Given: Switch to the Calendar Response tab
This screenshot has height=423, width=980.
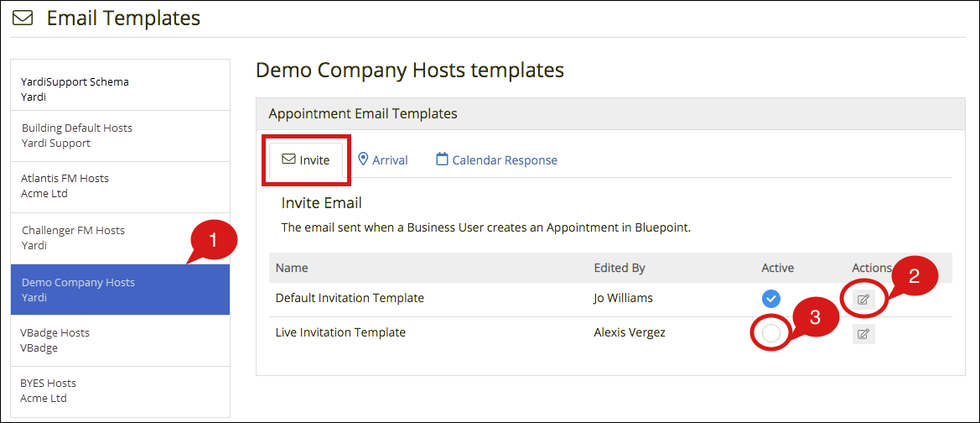Looking at the screenshot, I should click(497, 160).
